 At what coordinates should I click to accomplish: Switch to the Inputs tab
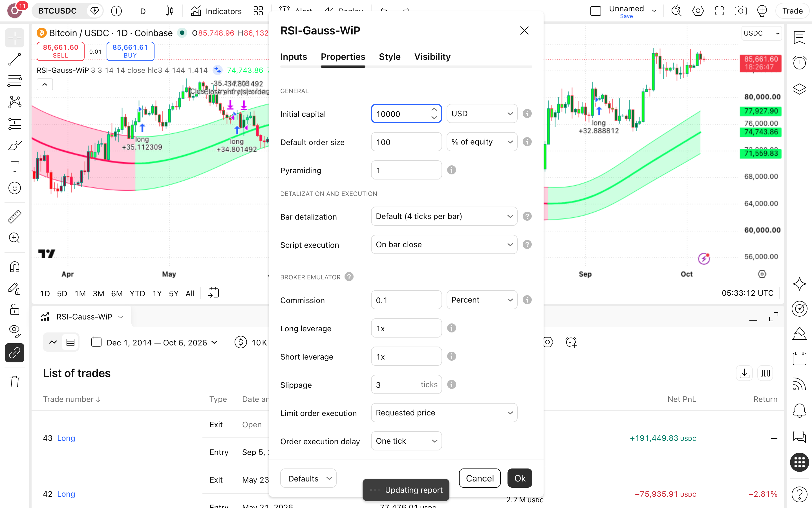point(294,57)
